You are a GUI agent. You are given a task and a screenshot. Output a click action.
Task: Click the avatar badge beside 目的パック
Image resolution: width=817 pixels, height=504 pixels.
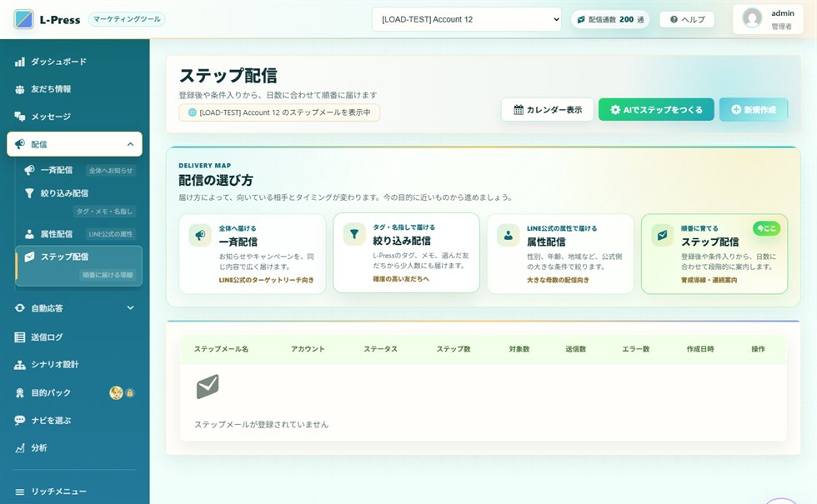point(116,393)
